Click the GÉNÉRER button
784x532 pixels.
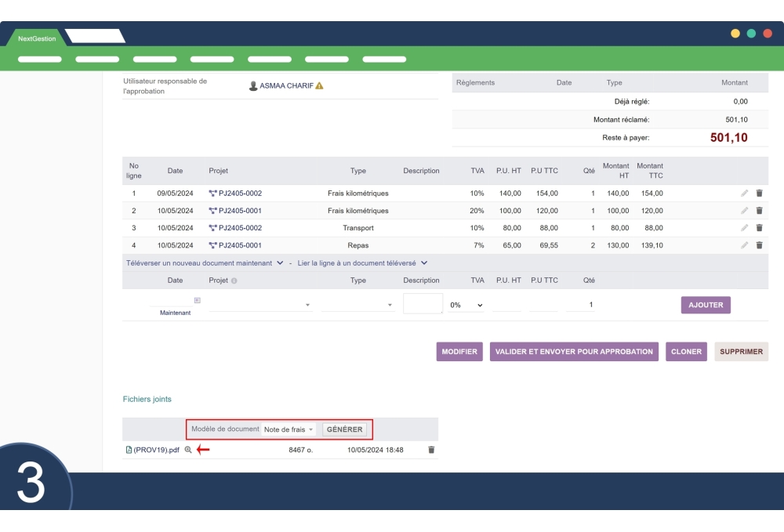point(346,429)
